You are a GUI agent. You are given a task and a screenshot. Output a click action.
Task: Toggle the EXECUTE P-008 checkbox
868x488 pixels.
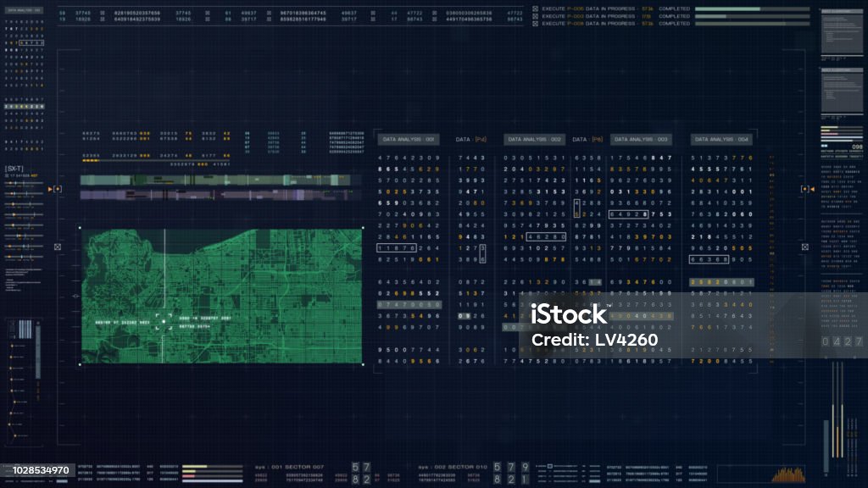[x=535, y=23]
